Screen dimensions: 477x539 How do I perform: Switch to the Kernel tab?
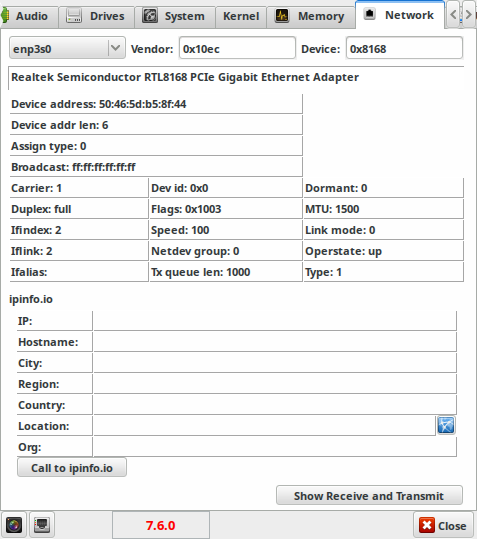(x=241, y=16)
